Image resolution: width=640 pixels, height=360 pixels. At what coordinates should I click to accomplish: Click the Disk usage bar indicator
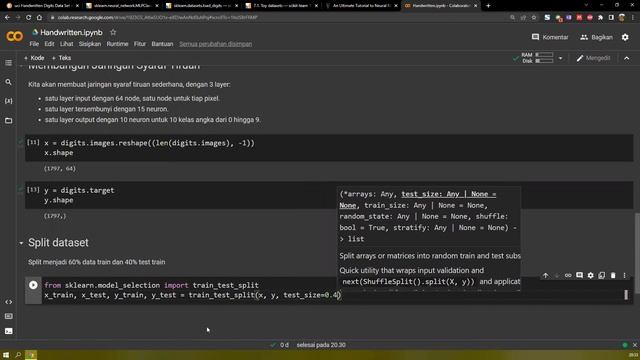point(544,61)
